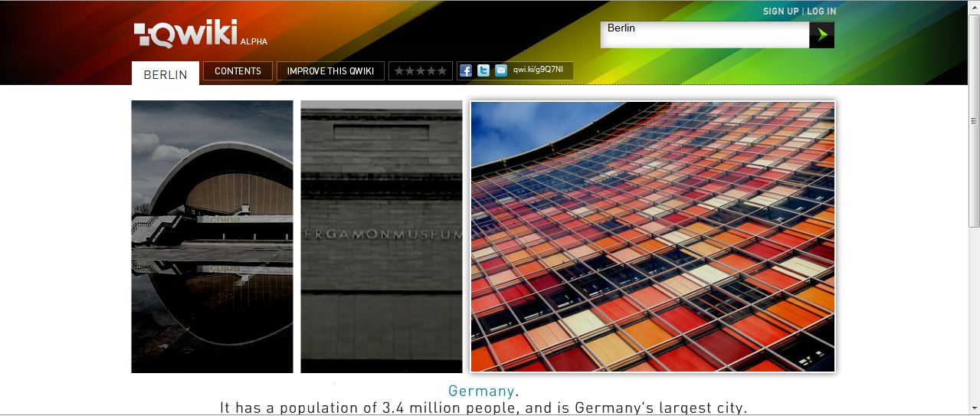Open the Germany link in the caption

tap(481, 391)
